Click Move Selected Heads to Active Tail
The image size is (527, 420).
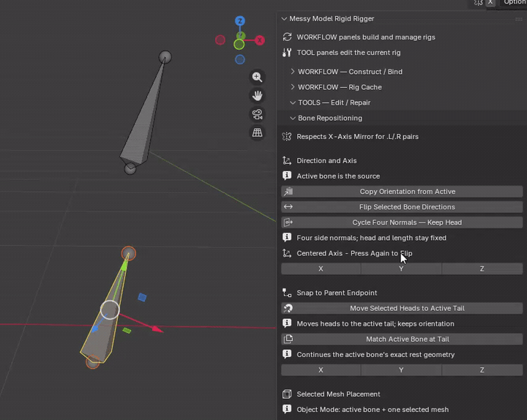pos(402,309)
